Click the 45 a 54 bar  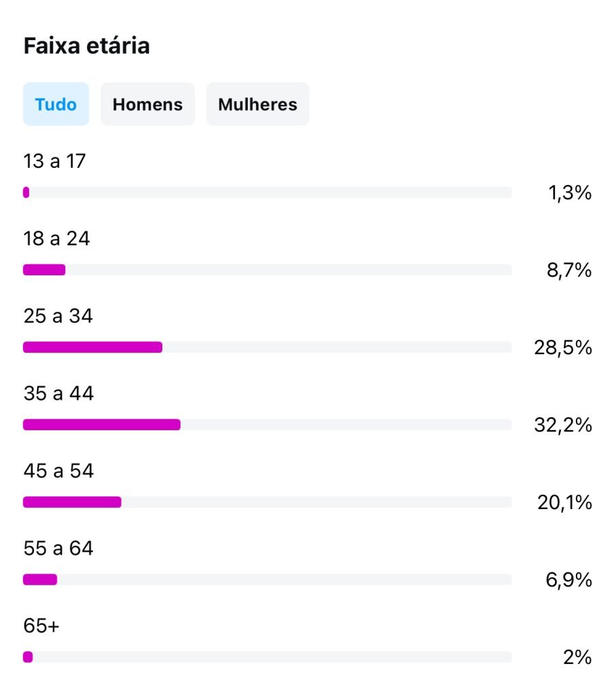72,502
